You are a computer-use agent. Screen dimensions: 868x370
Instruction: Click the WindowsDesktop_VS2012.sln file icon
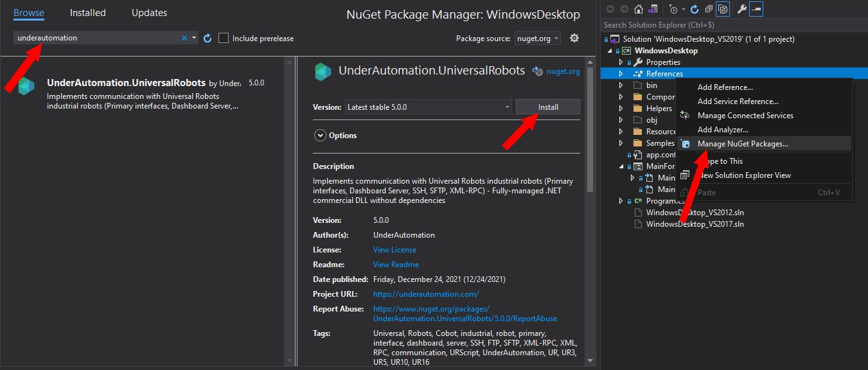(638, 213)
